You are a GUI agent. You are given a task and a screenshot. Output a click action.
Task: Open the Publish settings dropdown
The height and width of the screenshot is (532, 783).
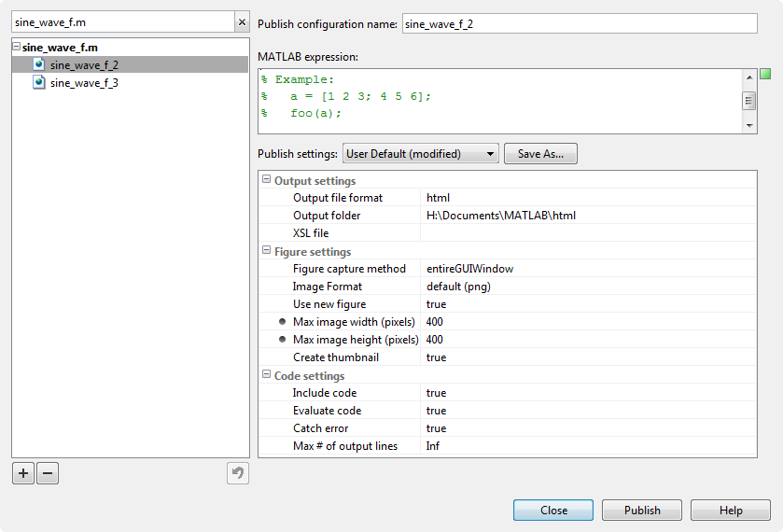tap(421, 153)
